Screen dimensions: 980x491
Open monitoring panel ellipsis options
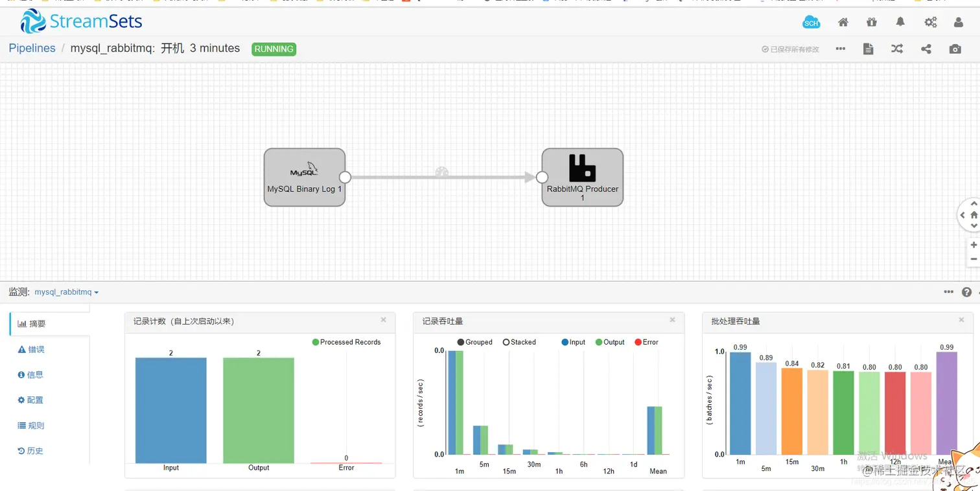click(x=949, y=292)
